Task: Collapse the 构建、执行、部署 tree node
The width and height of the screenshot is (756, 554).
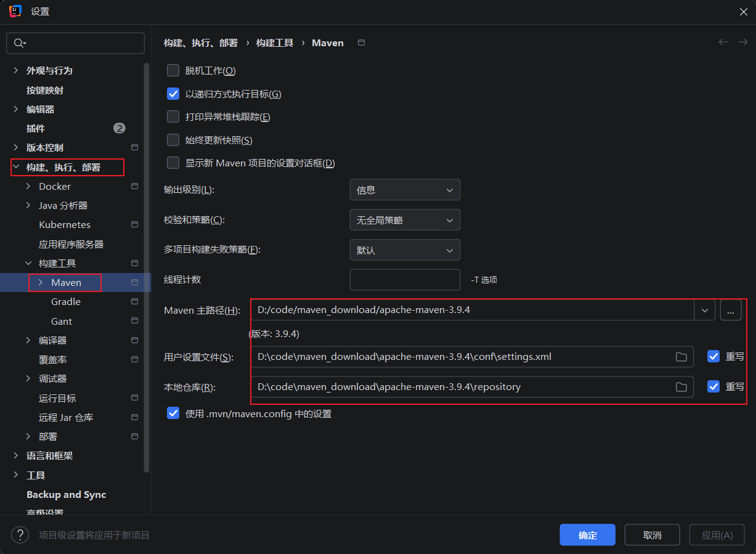Action: (16, 167)
